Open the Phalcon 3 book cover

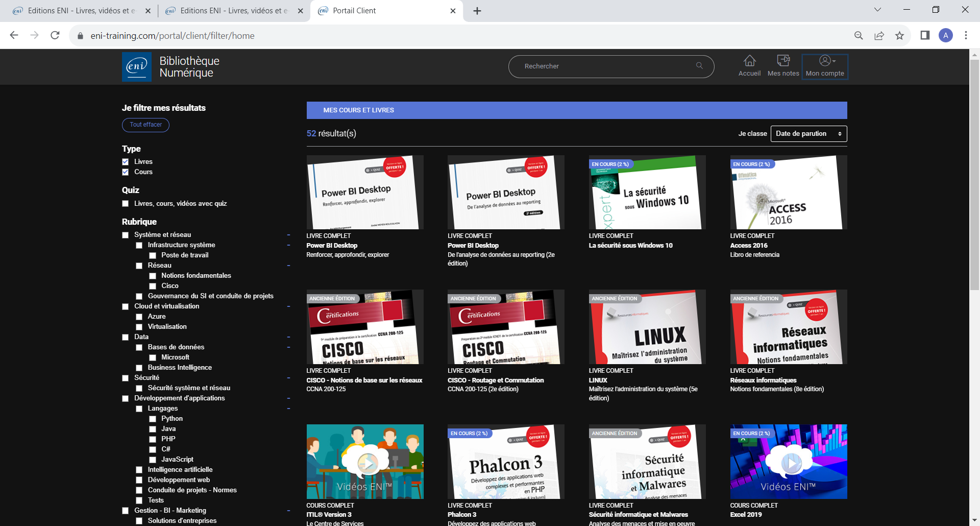506,462
